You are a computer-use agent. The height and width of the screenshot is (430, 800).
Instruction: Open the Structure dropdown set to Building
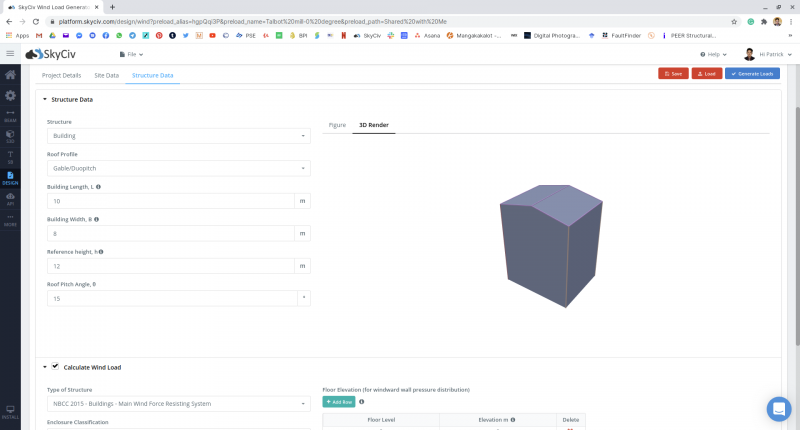(178, 135)
